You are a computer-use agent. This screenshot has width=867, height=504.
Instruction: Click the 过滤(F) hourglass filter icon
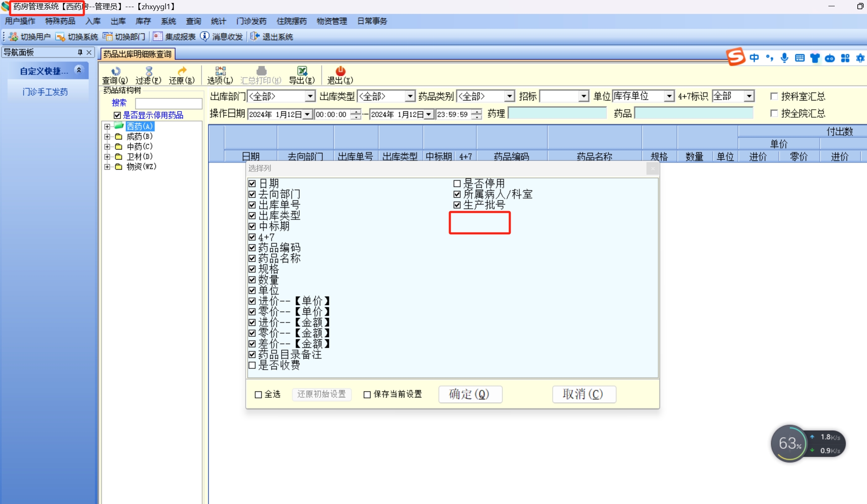pyautogui.click(x=148, y=71)
